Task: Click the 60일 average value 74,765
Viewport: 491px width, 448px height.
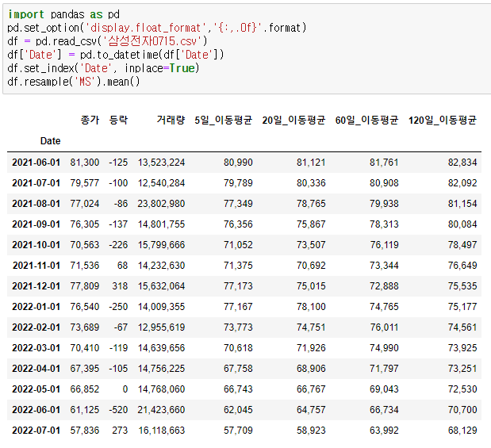Action: [x=384, y=307]
